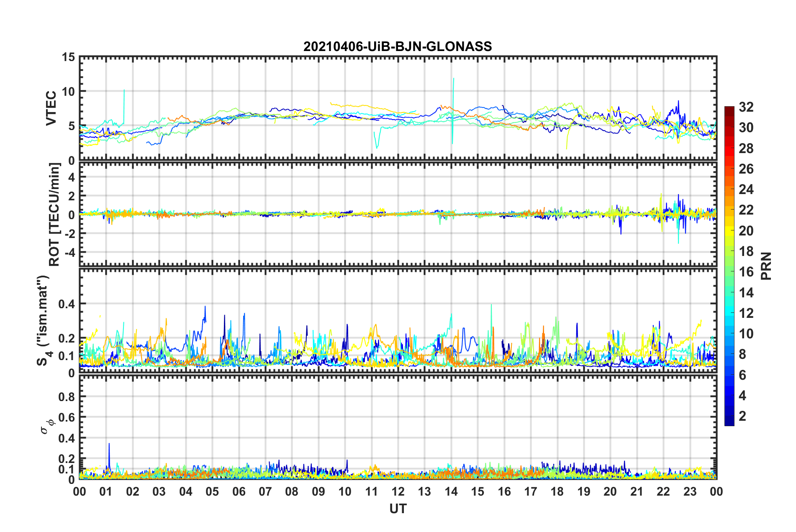Click colorbar tick label 26
Viewport: 796px width, 532px height.
point(746,169)
